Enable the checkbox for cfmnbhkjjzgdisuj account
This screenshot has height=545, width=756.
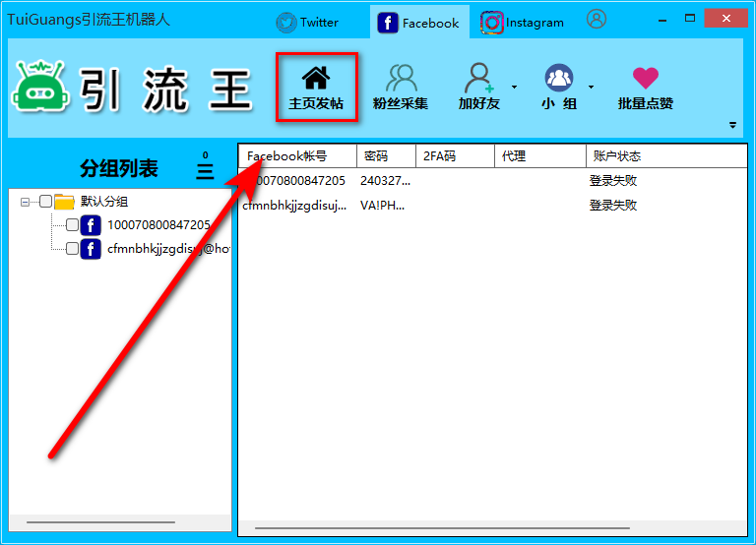pyautogui.click(x=72, y=249)
